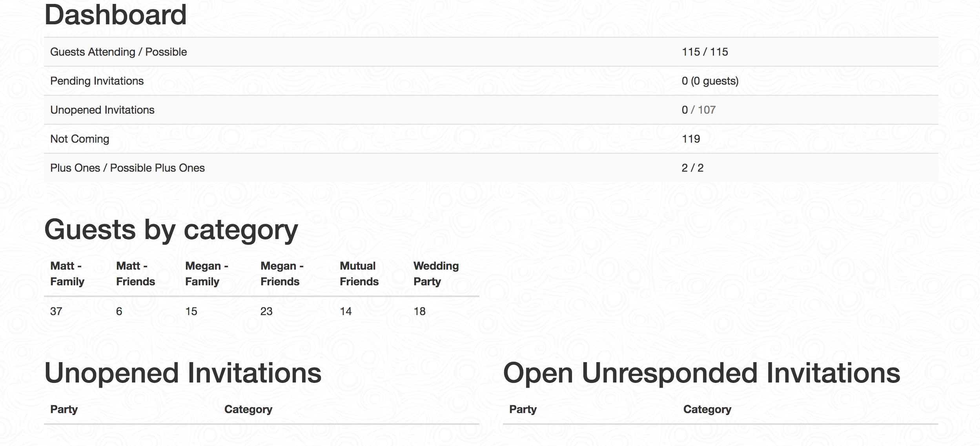Viewport: 980px width, 446px height.
Task: Click the Guests by category heading
Action: point(171,230)
